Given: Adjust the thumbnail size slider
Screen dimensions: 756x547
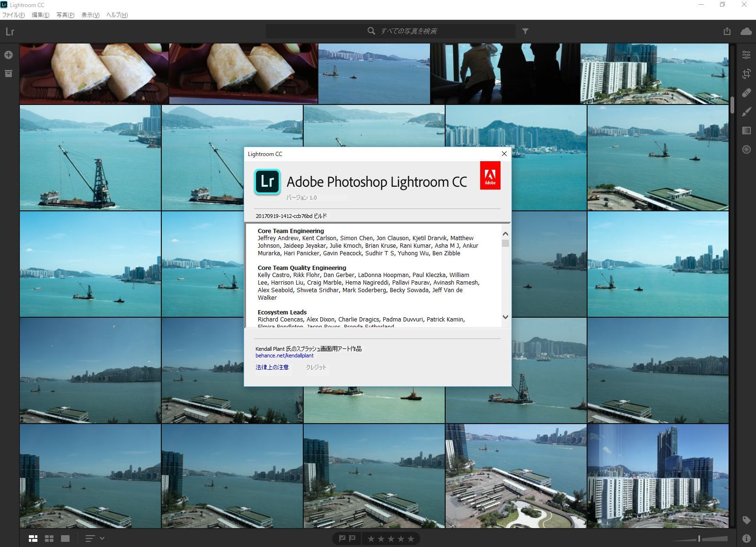Looking at the screenshot, I should pos(700,538).
